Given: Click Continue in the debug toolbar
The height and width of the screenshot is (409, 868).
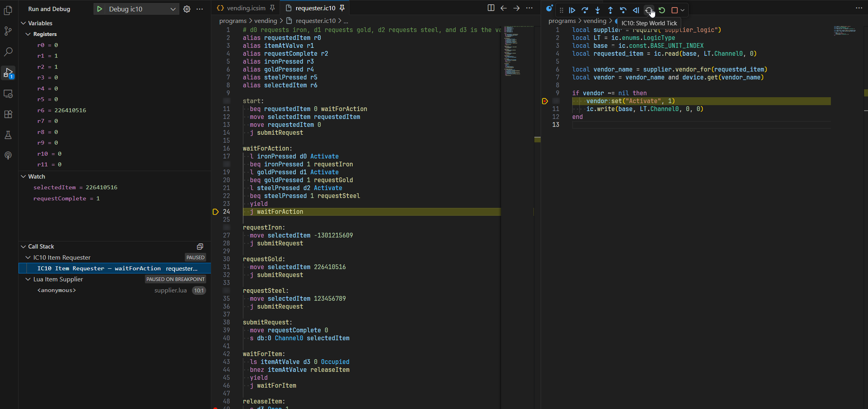Looking at the screenshot, I should pyautogui.click(x=572, y=10).
